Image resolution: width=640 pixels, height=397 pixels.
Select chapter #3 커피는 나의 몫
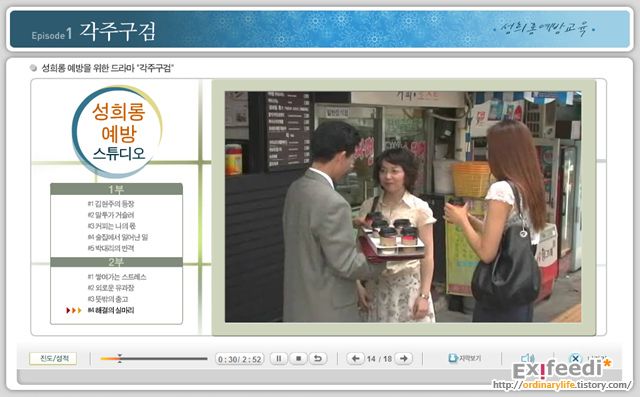112,226
